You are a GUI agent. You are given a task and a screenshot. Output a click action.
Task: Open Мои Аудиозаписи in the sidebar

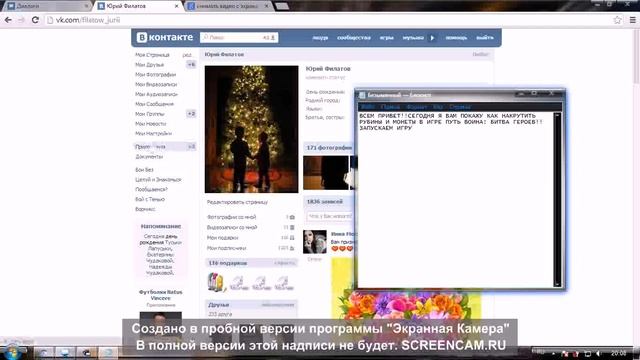point(156,94)
